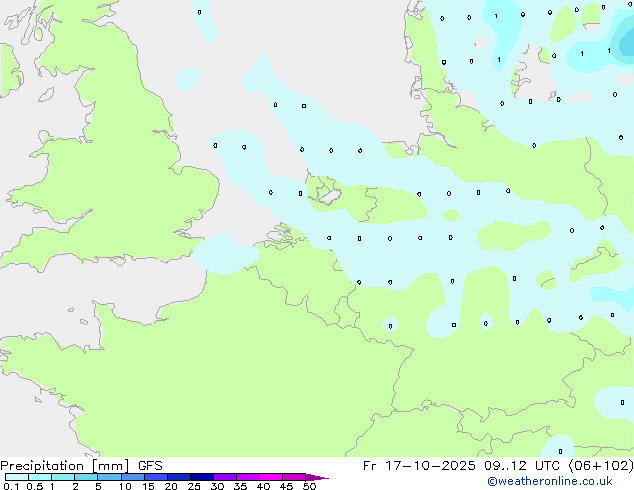Click the 35 mm violet legend swatch
Screen dimensions: 634x490
[248, 477]
